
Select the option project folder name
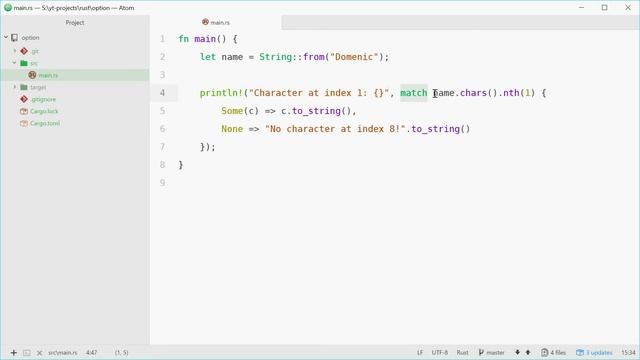31,38
